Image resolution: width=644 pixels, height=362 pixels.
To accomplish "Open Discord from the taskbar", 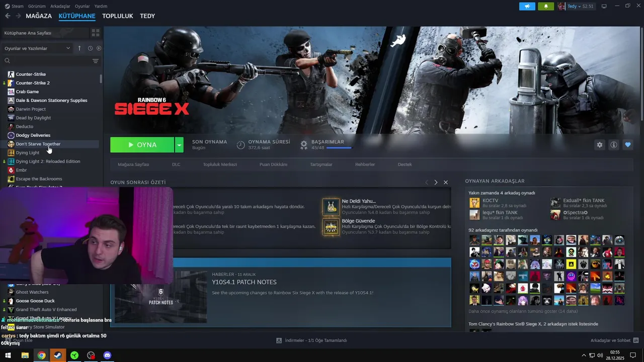I will coord(107,355).
